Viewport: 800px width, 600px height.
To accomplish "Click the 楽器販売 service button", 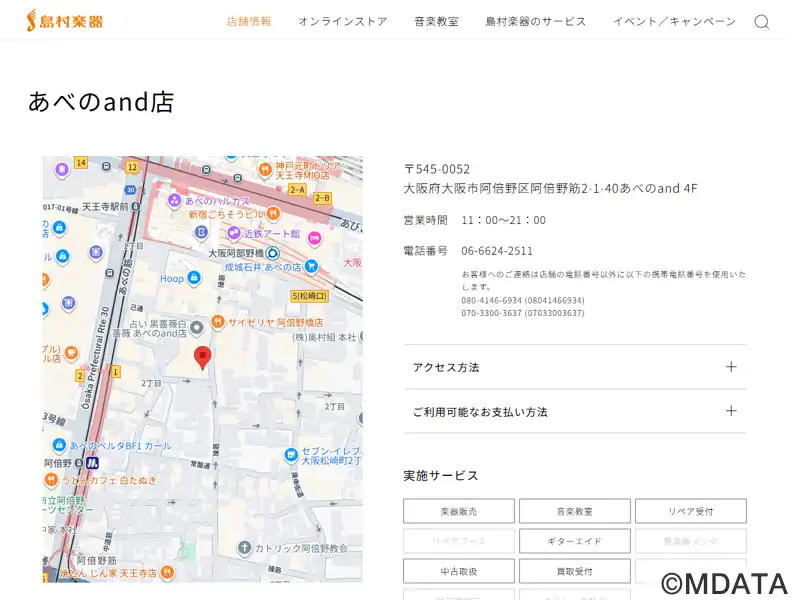I will (459, 511).
